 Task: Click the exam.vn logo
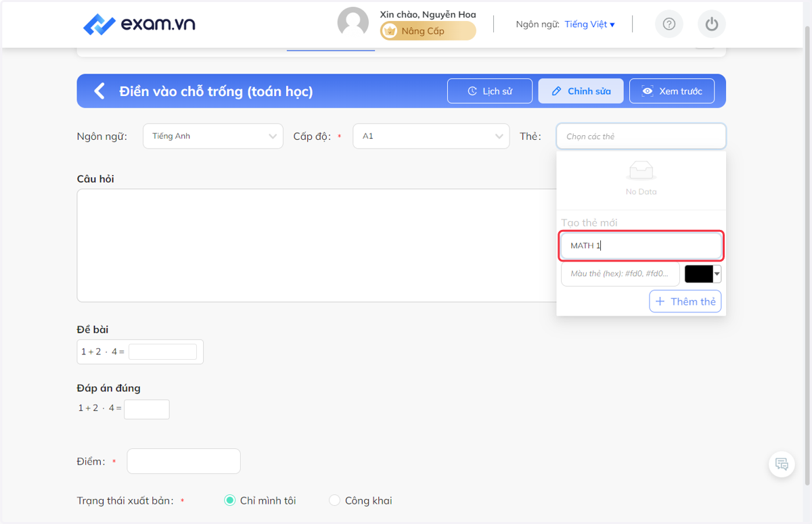[x=139, y=24]
